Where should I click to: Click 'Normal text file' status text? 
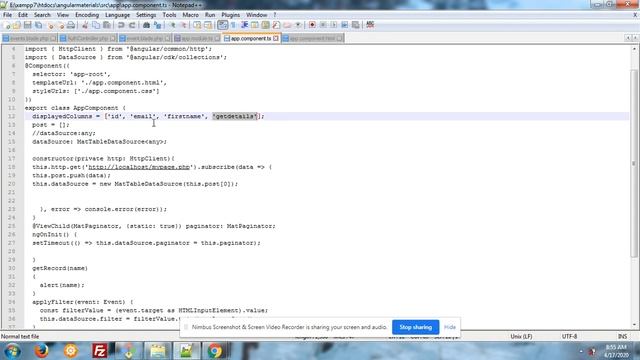(x=20, y=336)
